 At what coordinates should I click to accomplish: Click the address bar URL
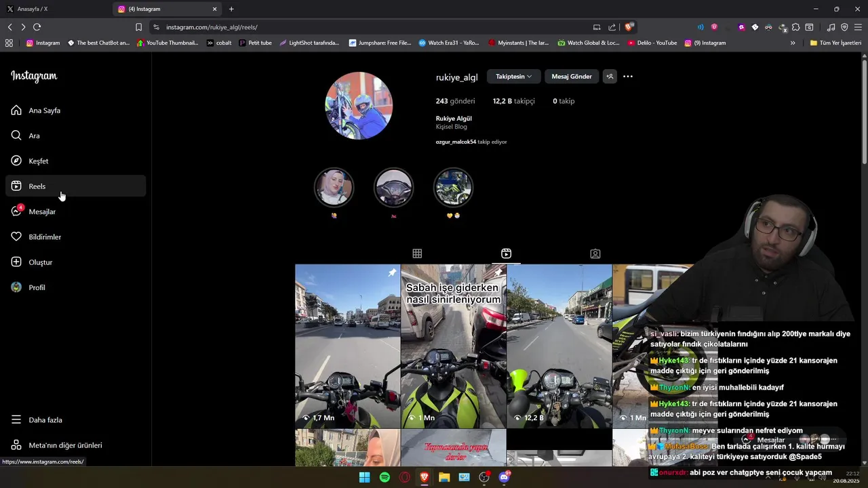[x=212, y=27]
